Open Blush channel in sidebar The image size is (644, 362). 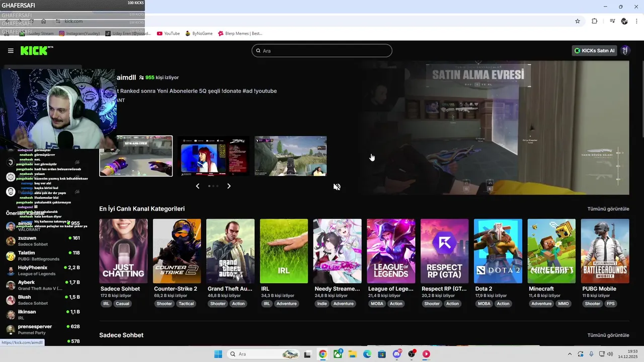(43, 300)
